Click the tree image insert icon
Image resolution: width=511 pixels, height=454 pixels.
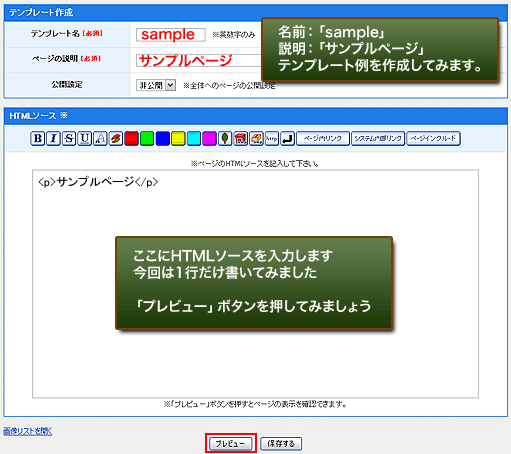[x=225, y=138]
